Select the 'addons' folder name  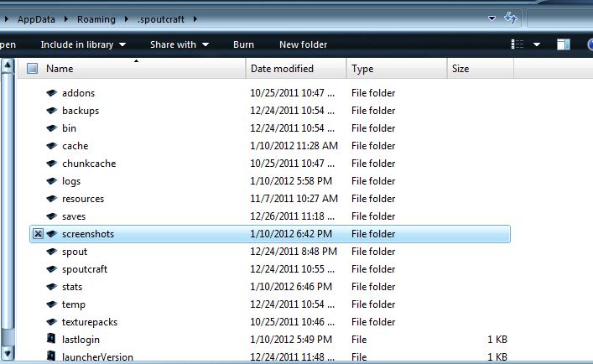point(78,93)
